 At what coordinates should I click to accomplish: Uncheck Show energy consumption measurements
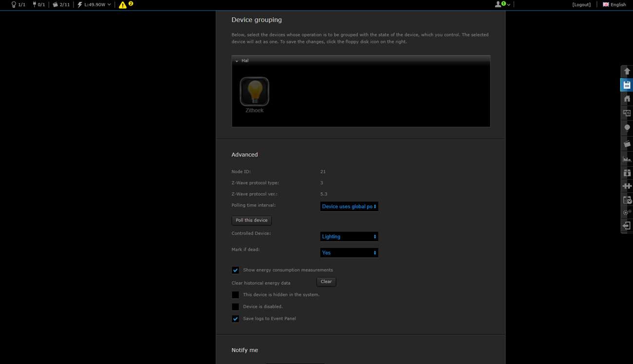235,270
